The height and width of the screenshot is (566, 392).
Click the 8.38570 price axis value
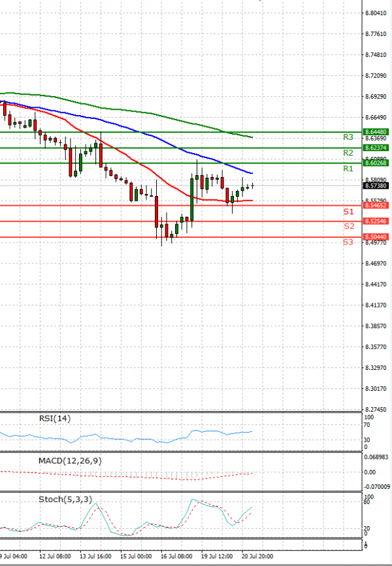click(376, 326)
